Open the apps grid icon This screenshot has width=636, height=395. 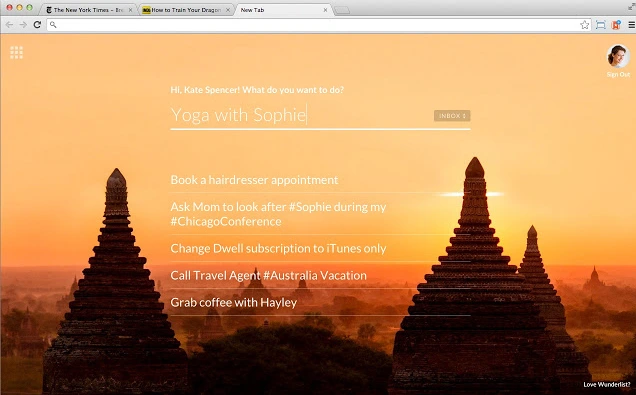[17, 53]
